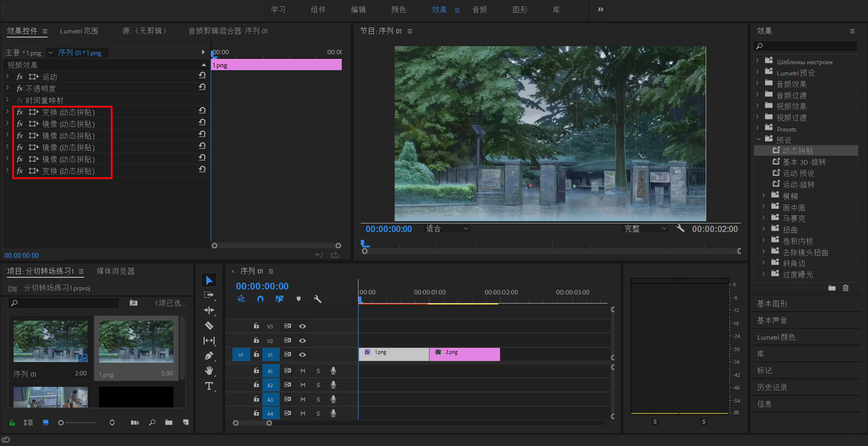
Task: Click automate to sequence icon
Action: [135, 422]
